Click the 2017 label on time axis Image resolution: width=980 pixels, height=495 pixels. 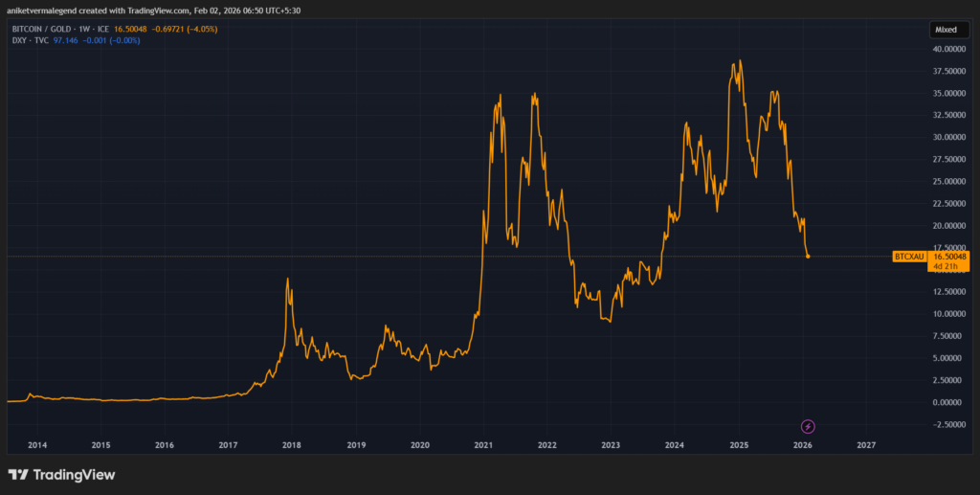coord(228,445)
